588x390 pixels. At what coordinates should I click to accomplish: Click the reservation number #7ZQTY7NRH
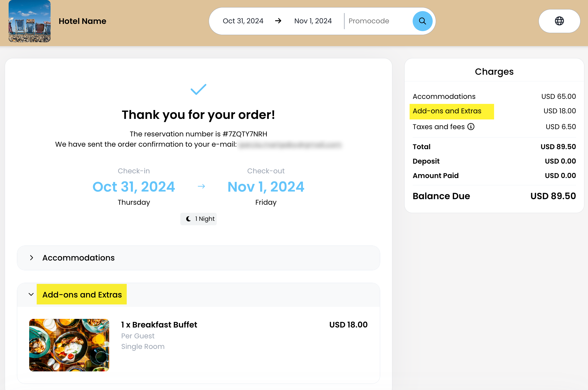point(245,134)
